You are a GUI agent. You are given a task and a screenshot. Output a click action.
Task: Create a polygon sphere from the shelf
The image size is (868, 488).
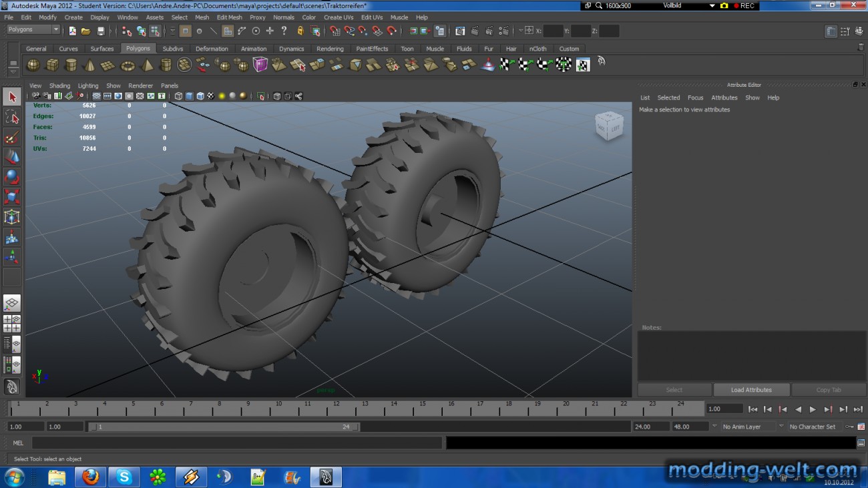tap(33, 65)
